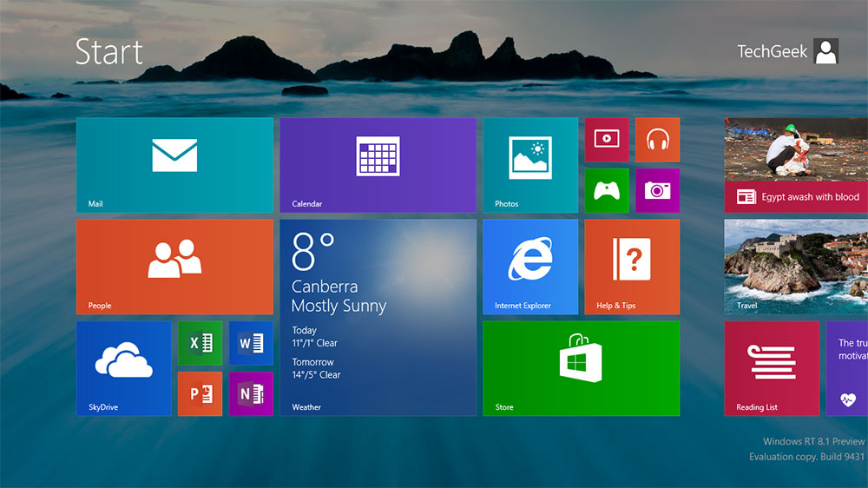The width and height of the screenshot is (868, 488).
Task: Launch Internet Explorer tile
Action: (x=530, y=267)
